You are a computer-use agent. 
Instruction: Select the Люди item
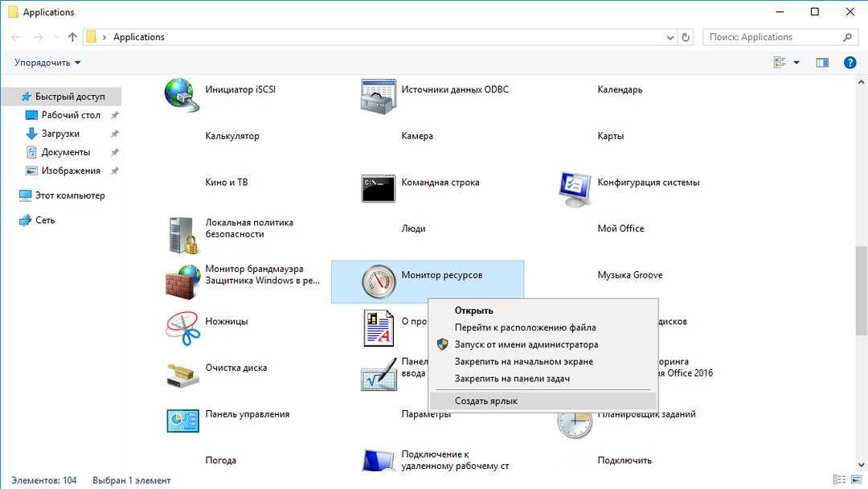[413, 228]
